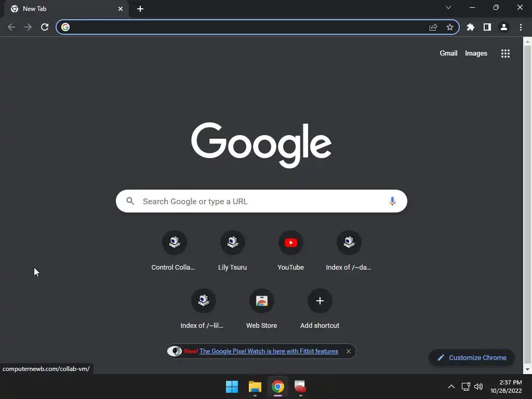Image resolution: width=532 pixels, height=399 pixels.
Task: Share this page icon in the address bar
Action: [x=433, y=27]
